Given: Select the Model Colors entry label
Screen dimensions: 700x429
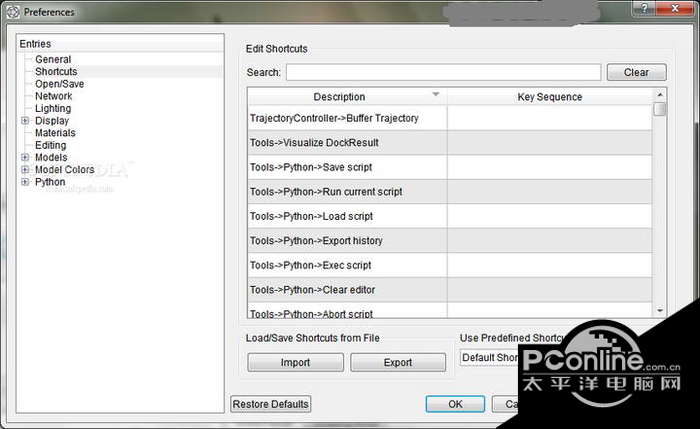Looking at the screenshot, I should [x=65, y=170].
